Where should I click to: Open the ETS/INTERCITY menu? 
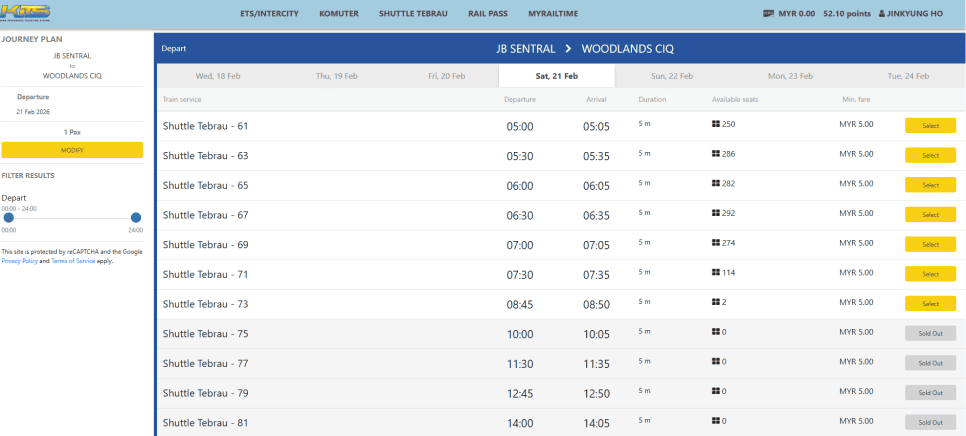pyautogui.click(x=269, y=14)
